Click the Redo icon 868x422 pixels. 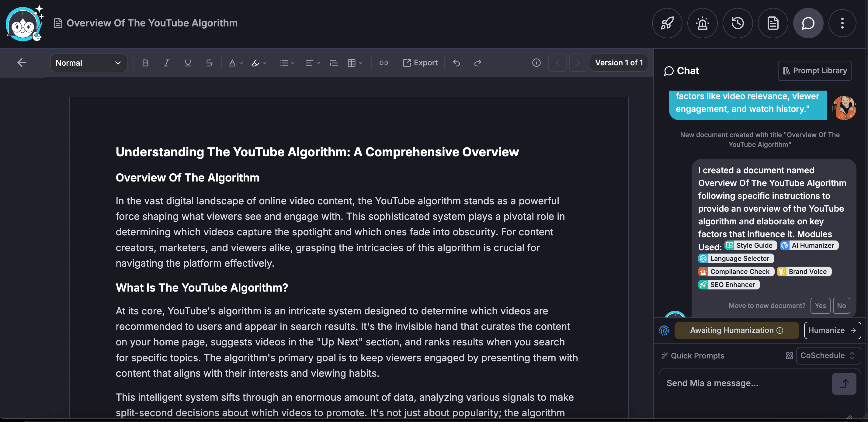coord(477,63)
